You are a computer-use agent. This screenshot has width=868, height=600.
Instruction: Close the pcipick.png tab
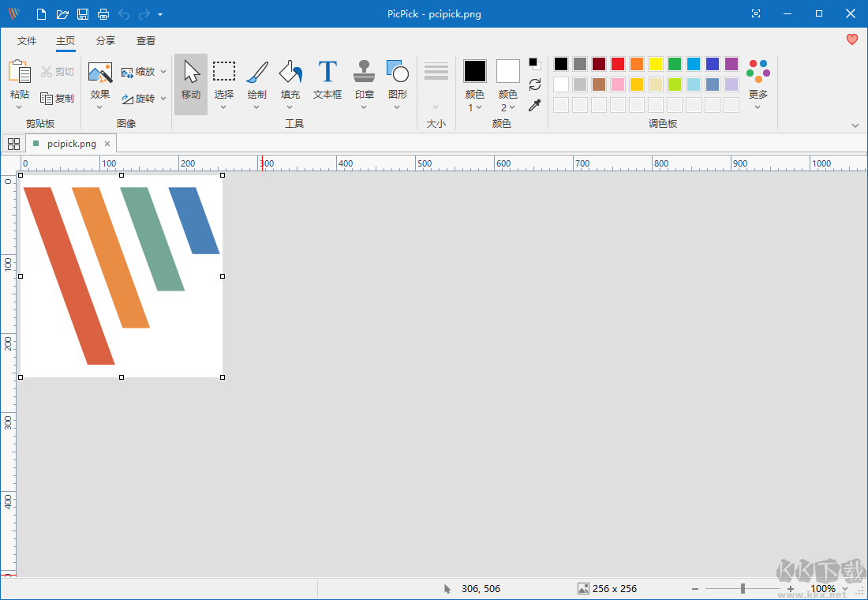click(x=107, y=144)
